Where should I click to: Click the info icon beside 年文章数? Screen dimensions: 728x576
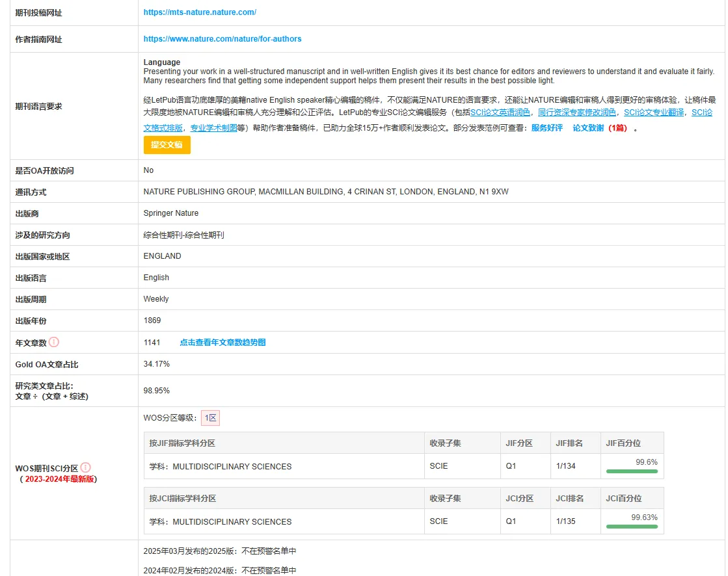(x=54, y=342)
